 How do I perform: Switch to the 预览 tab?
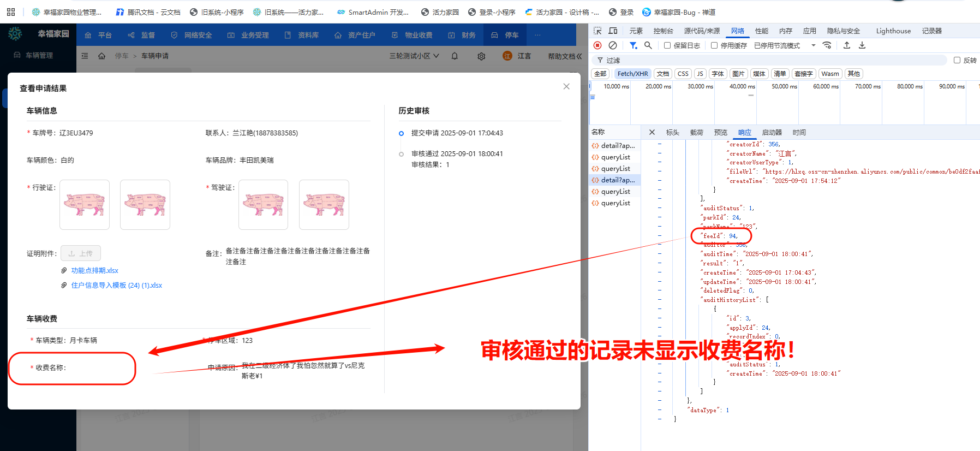(720, 132)
